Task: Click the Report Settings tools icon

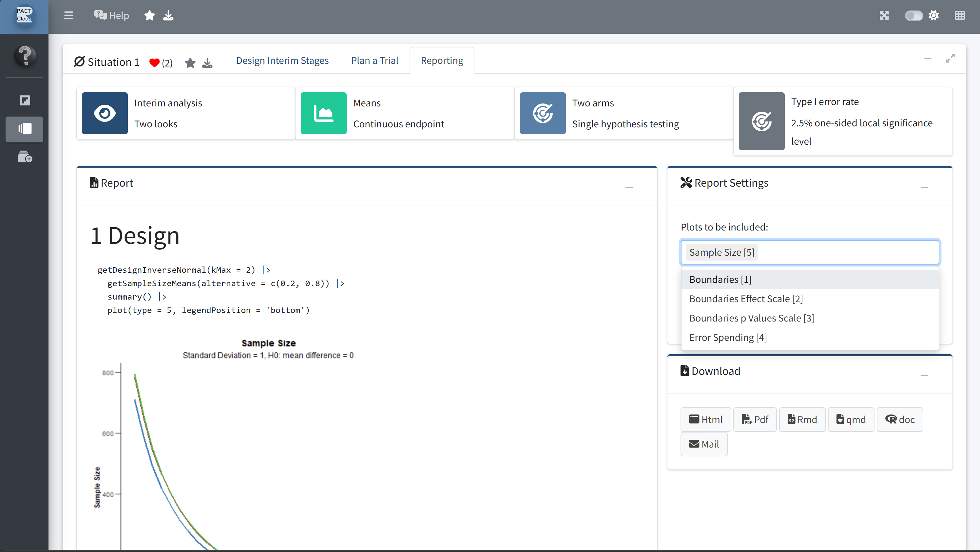Action: click(686, 183)
